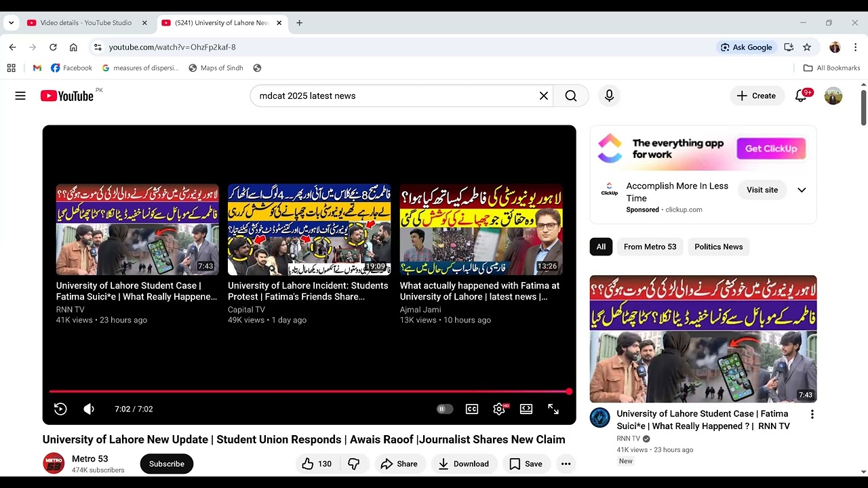
Task: Click the address bar URL
Action: pyautogui.click(x=172, y=47)
